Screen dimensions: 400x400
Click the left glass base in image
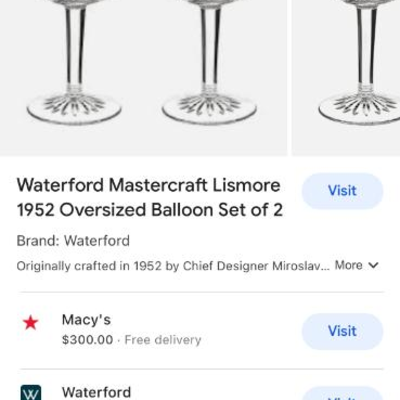[x=74, y=108]
